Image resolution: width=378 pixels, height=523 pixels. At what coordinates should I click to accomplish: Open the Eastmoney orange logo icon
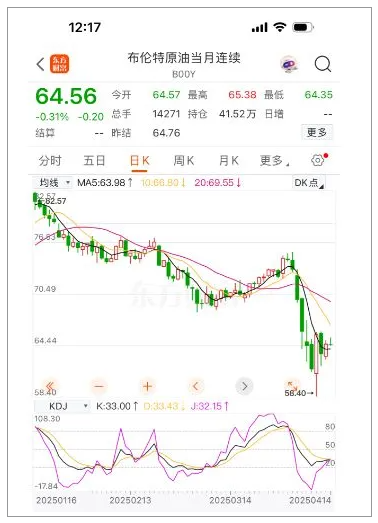[x=60, y=64]
